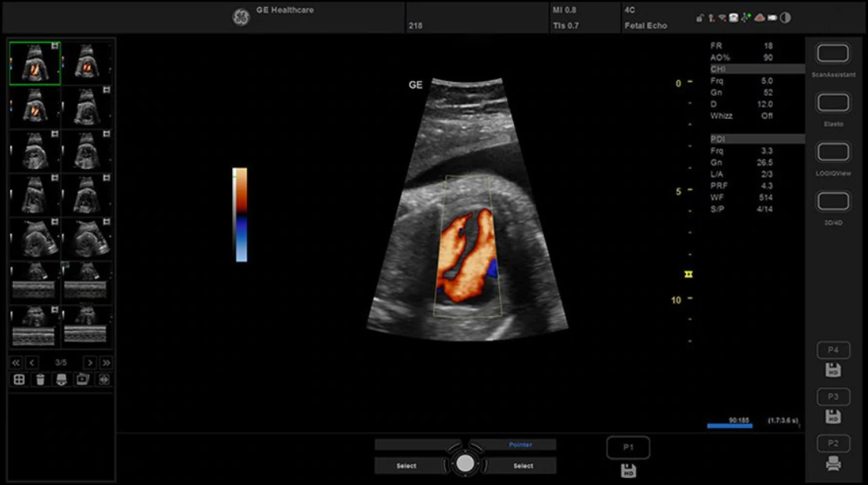Click the four-square grid layout icon

tap(19, 379)
